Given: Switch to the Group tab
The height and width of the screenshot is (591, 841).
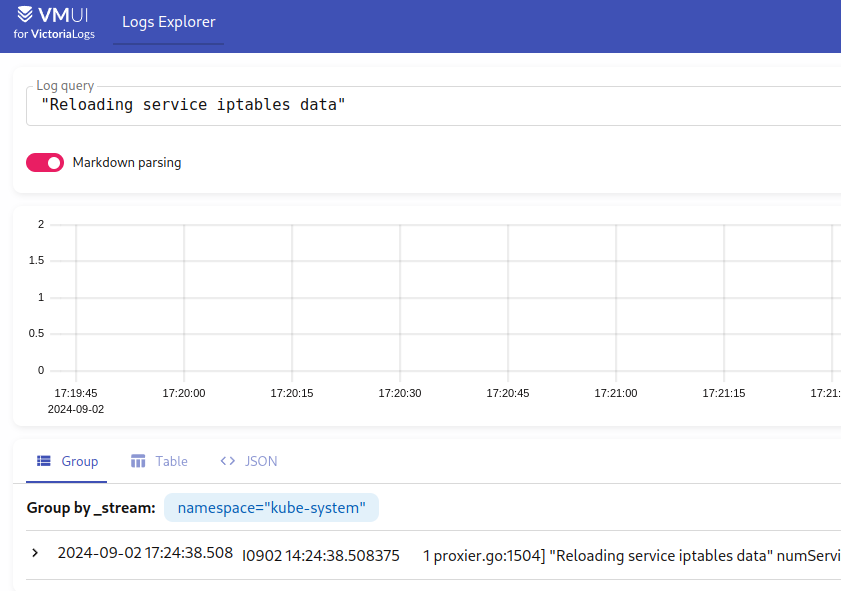Looking at the screenshot, I should [x=67, y=461].
